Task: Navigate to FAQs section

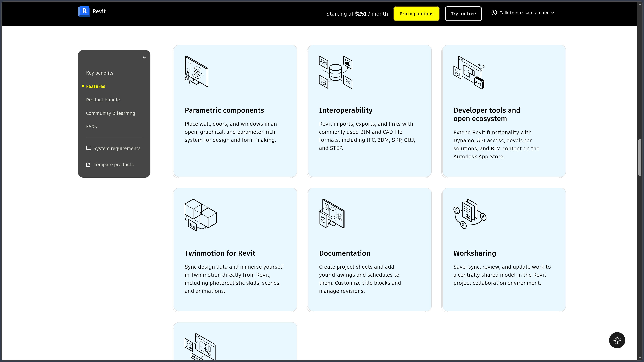Action: click(x=91, y=127)
